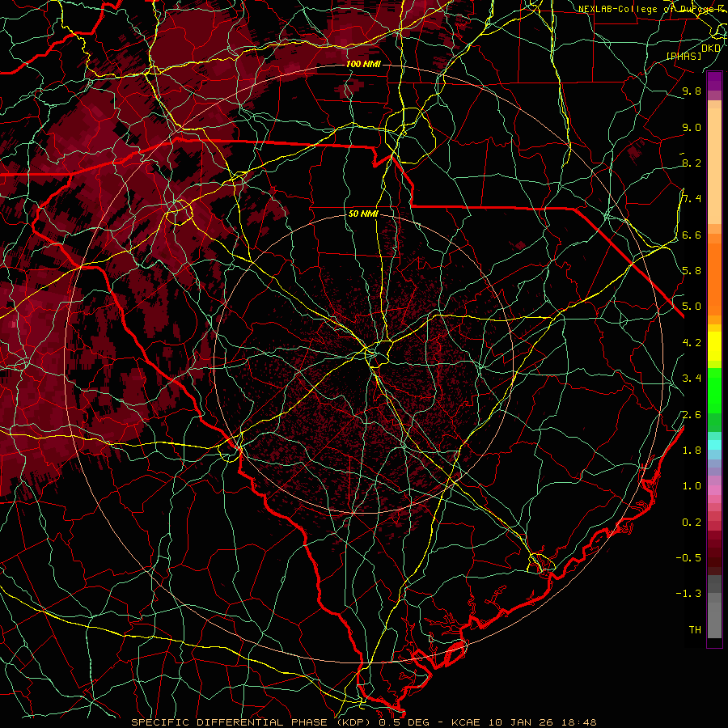Click the 9.0 legend value
The width and height of the screenshot is (728, 728).
click(692, 127)
